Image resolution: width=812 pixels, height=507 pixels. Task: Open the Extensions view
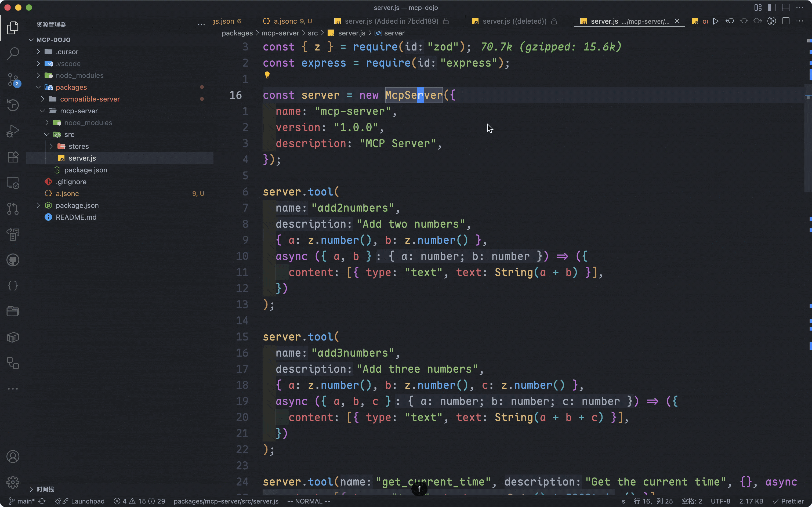click(13, 157)
